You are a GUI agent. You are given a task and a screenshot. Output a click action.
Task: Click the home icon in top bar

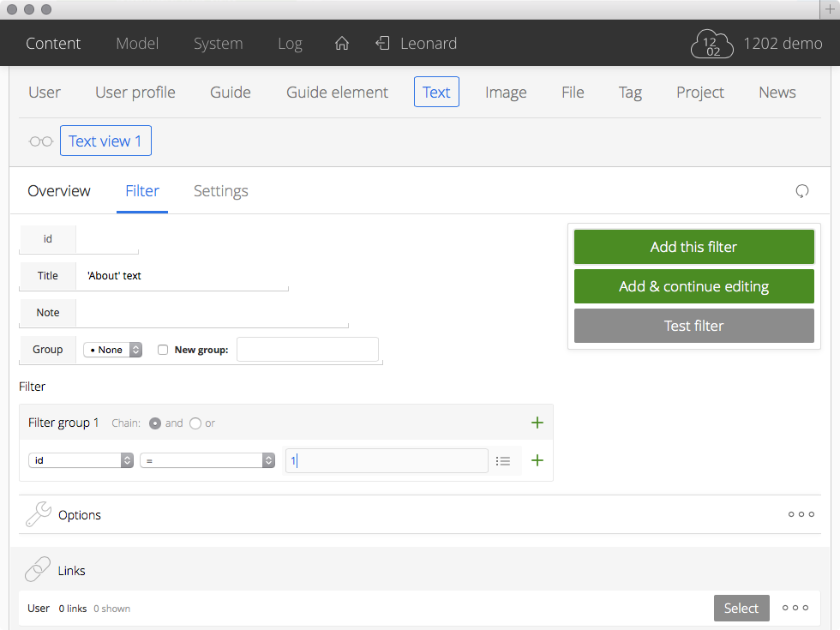[x=341, y=44]
